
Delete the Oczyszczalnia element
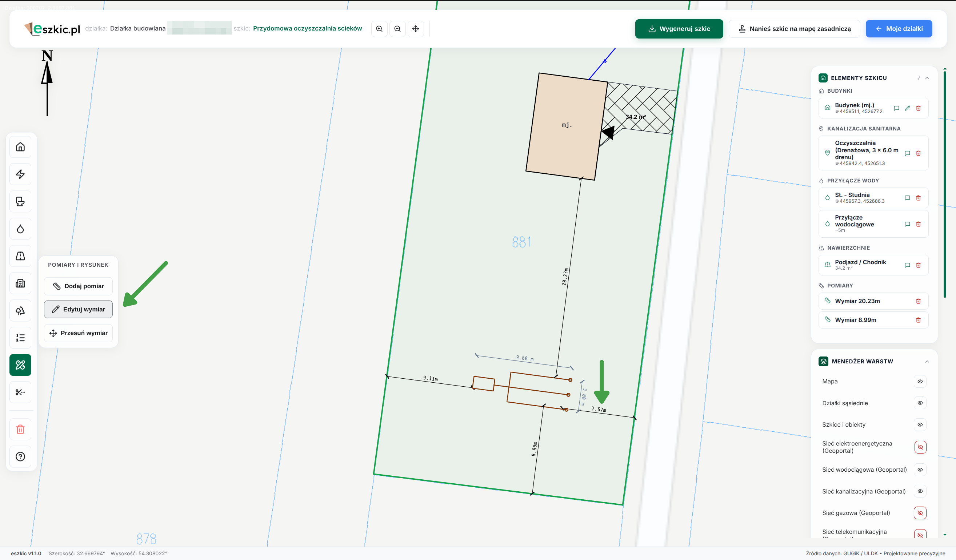[918, 153]
